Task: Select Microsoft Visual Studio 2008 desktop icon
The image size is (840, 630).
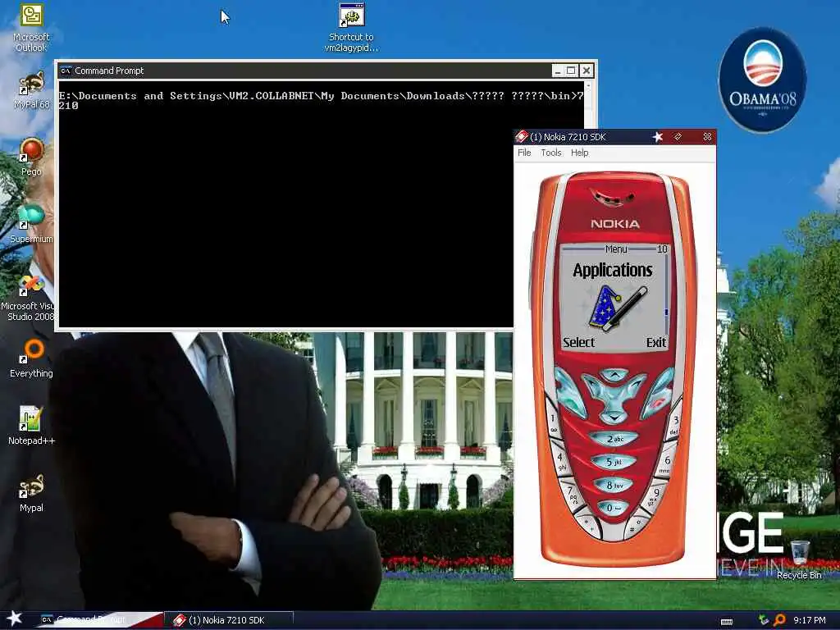Action: pyautogui.click(x=27, y=297)
